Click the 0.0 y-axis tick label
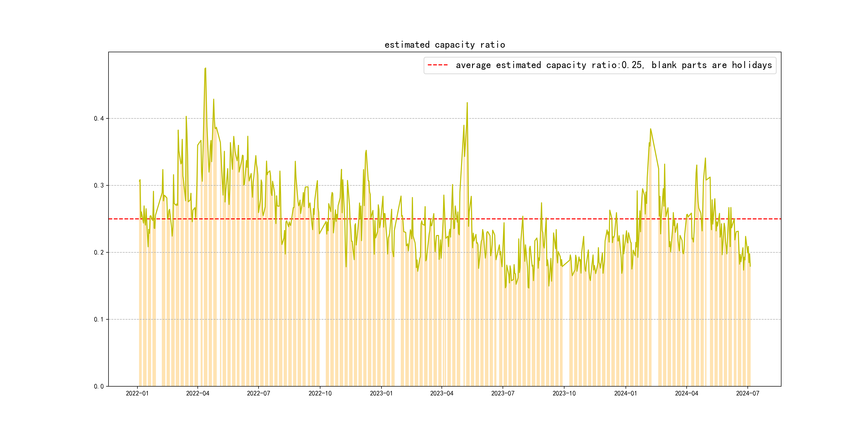The image size is (868, 434). tap(99, 386)
